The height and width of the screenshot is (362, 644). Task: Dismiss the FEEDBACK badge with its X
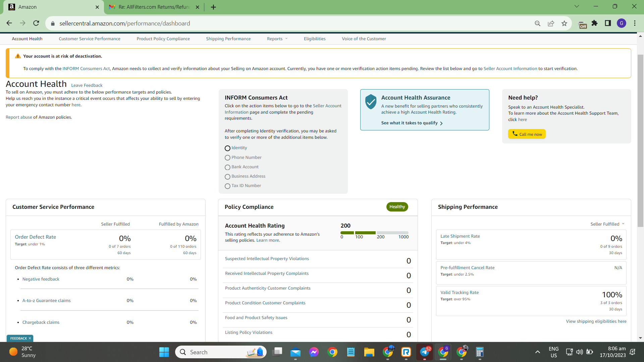[30, 338]
